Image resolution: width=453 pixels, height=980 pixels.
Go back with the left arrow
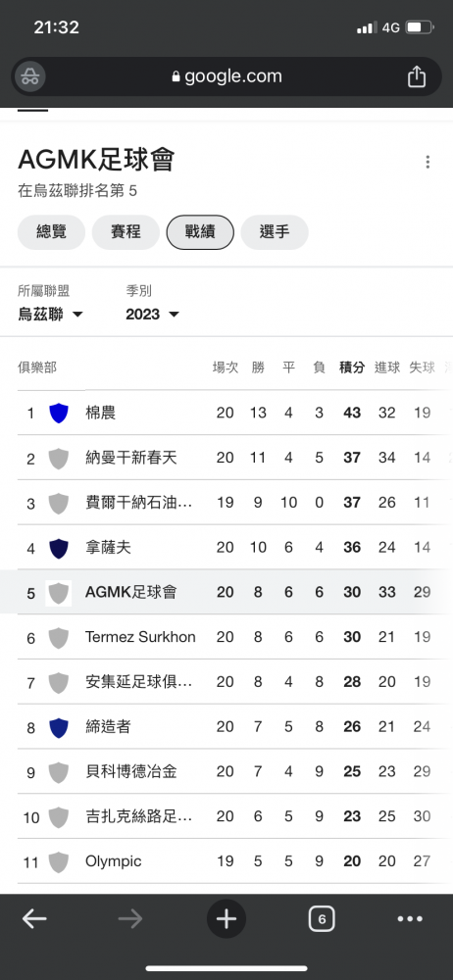34,919
